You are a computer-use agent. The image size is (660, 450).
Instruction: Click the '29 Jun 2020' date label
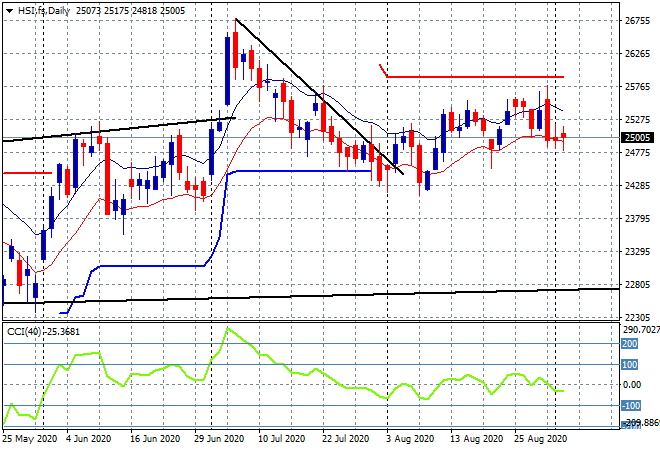pos(219,439)
